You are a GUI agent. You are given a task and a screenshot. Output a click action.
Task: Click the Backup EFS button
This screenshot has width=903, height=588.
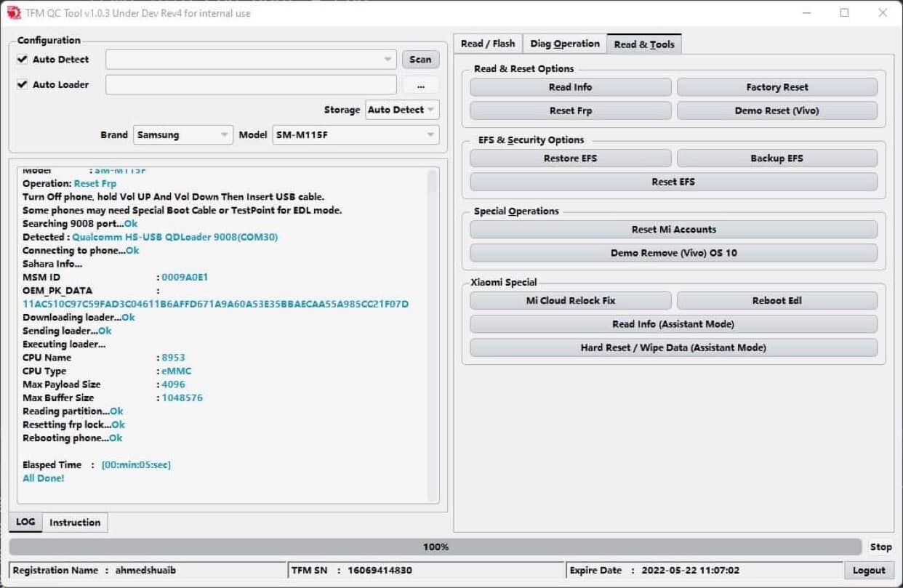[x=776, y=158]
